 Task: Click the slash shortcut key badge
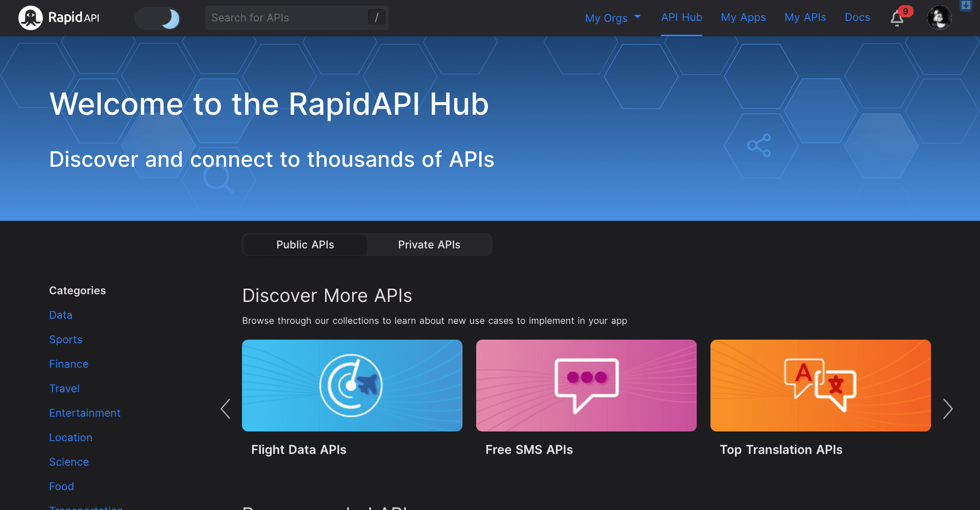376,18
